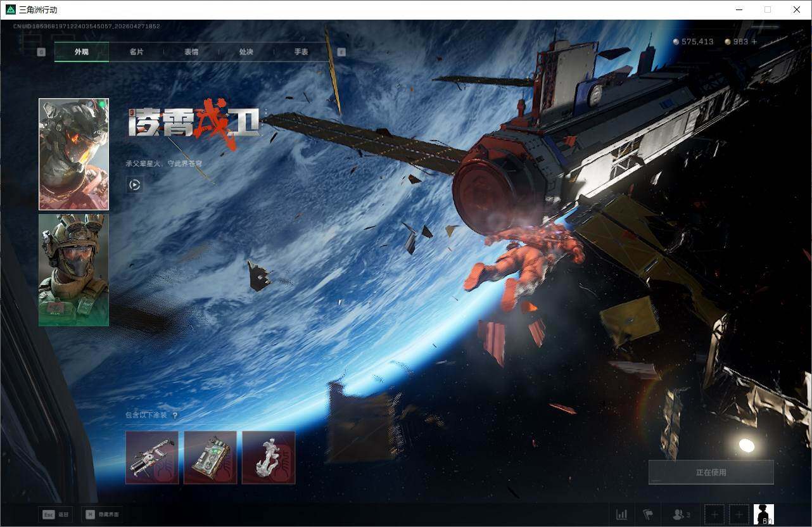Select the space suit skin thumbnail
This screenshot has height=527, width=812.
pyautogui.click(x=73, y=154)
